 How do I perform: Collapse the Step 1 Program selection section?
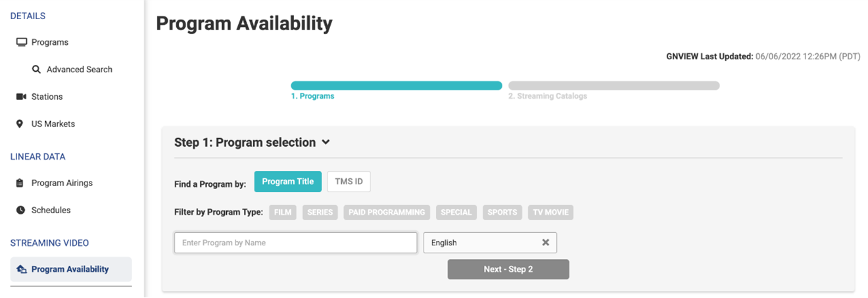point(325,142)
